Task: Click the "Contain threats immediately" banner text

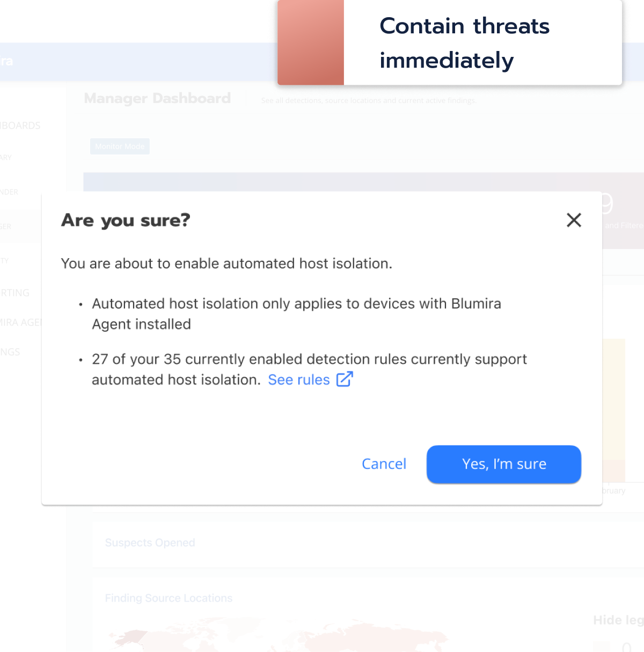Action: (x=464, y=43)
